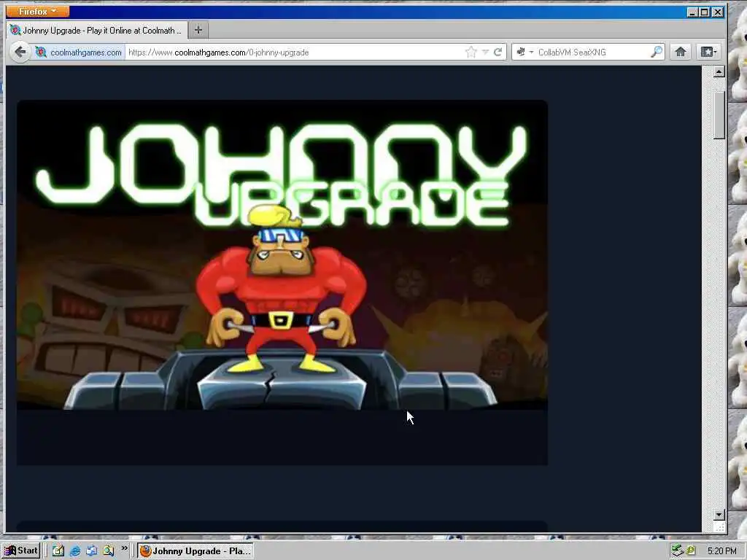This screenshot has height=560, width=747.
Task: Click Johnny Upgrade taskbar button
Action: 196,551
